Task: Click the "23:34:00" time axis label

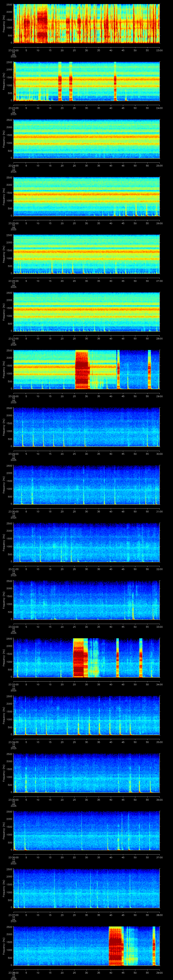Action: (13, 742)
